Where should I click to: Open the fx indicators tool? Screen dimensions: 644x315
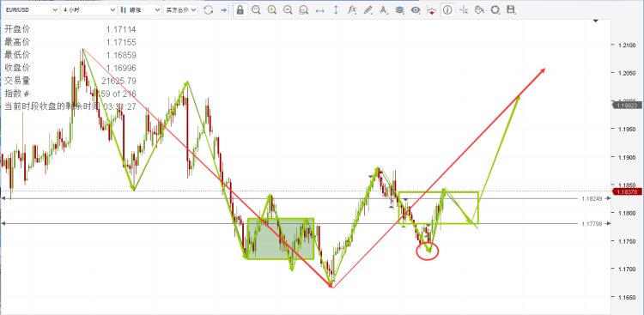click(351, 10)
